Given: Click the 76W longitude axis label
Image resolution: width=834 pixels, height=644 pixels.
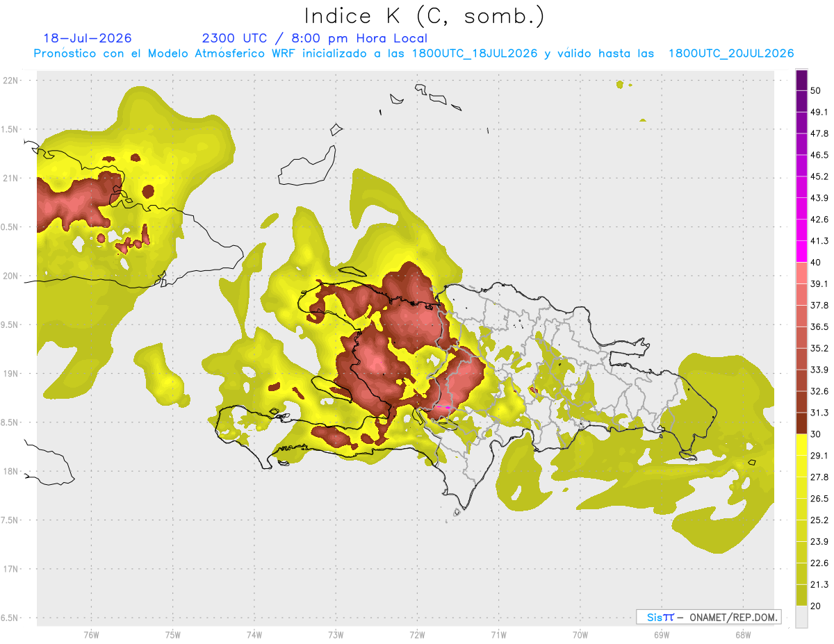Looking at the screenshot, I should click(x=91, y=635).
